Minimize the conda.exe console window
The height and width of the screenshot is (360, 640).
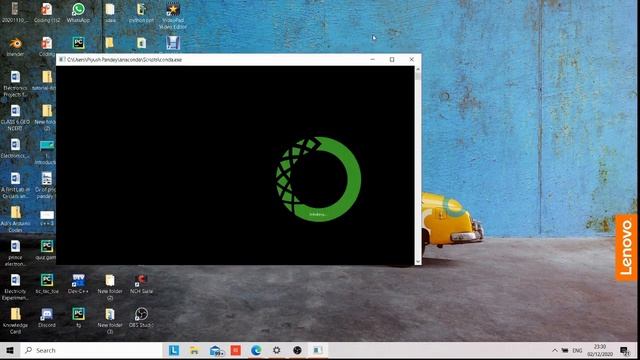(372, 60)
